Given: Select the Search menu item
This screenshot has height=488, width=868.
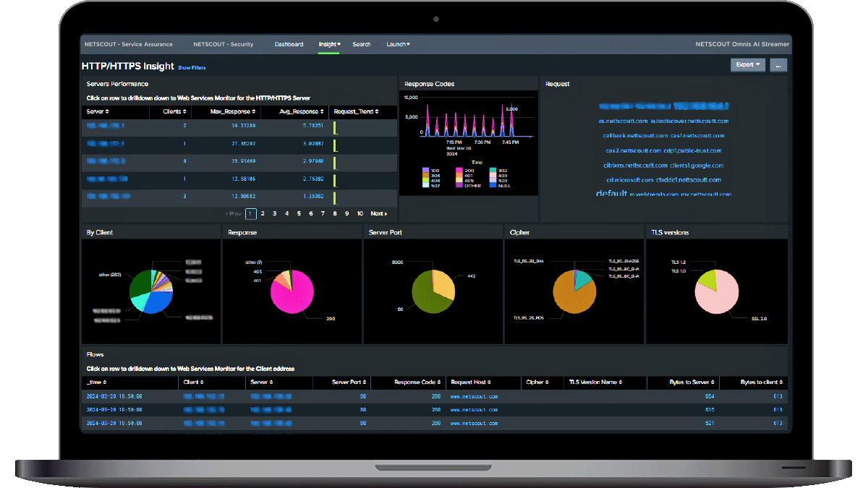Looking at the screenshot, I should [x=362, y=44].
